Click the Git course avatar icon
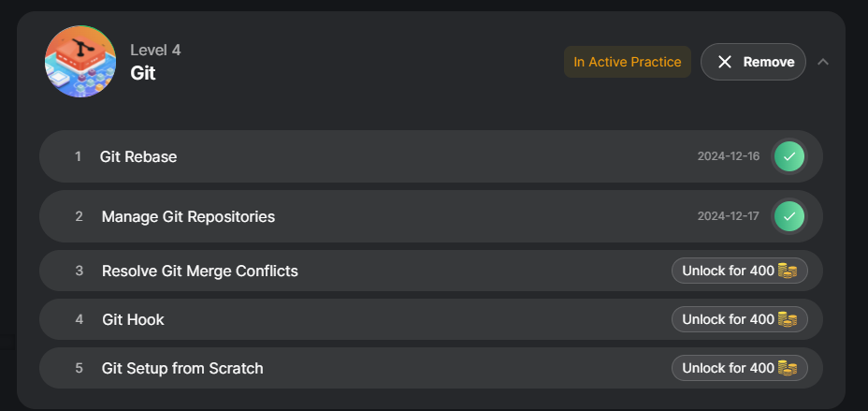Viewport: 868px width, 411px height. [80, 62]
